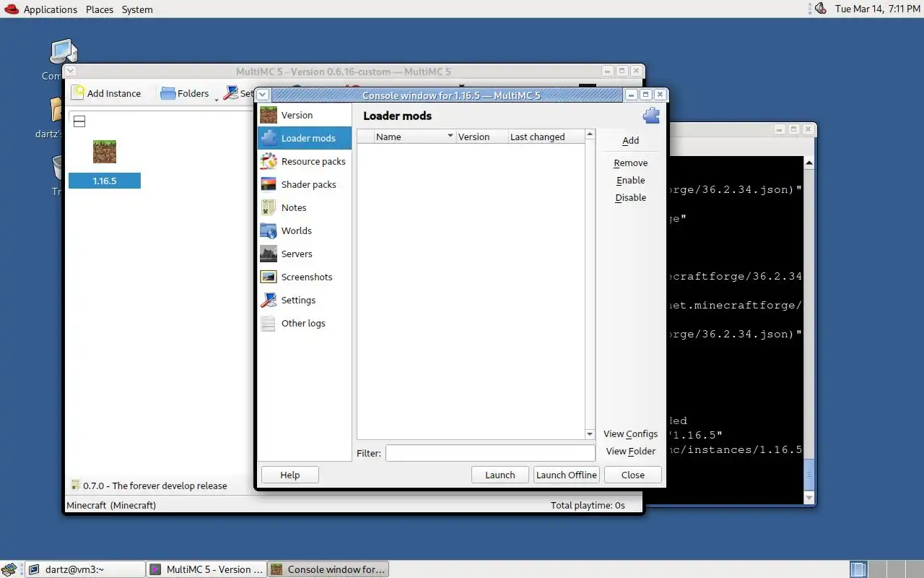Open the window menu of the console window
The image size is (924, 578).
click(x=263, y=95)
